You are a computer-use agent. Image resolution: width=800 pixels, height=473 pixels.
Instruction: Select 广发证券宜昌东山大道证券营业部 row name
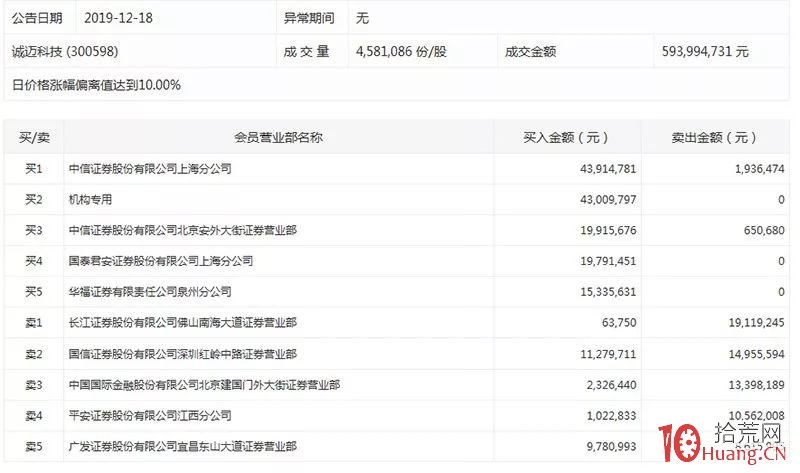(183, 446)
